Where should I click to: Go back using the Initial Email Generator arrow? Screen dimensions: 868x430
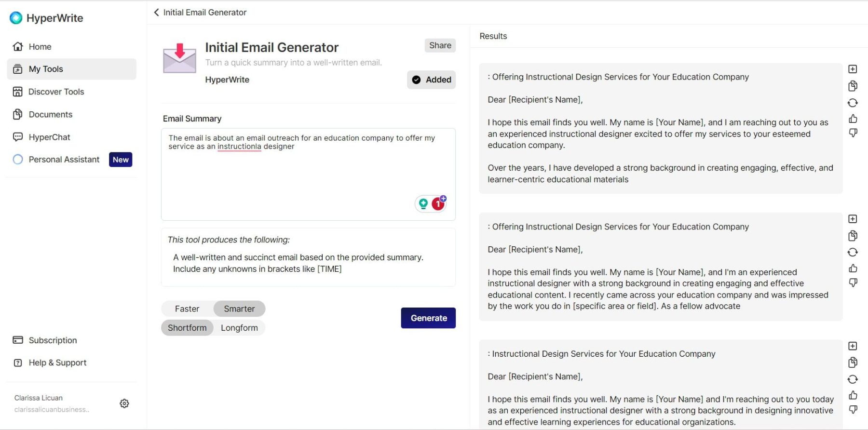tap(156, 12)
